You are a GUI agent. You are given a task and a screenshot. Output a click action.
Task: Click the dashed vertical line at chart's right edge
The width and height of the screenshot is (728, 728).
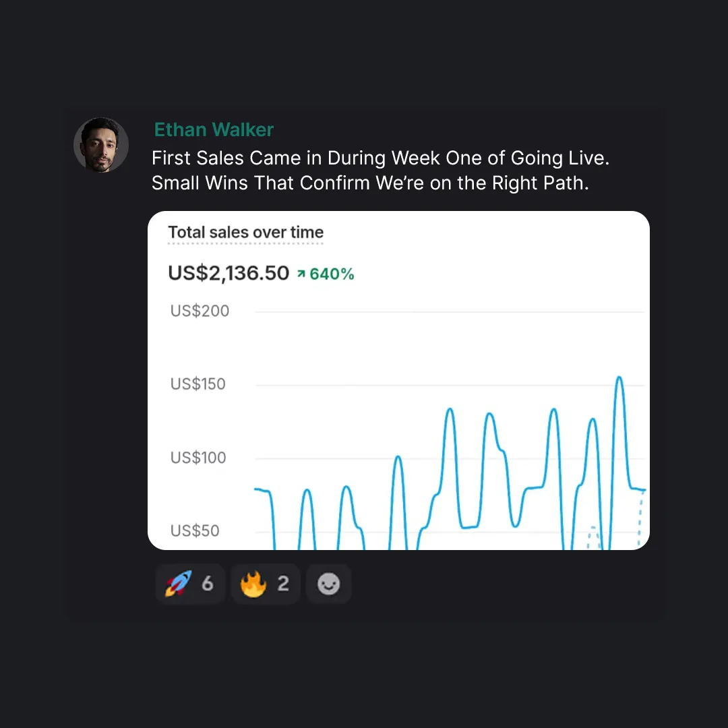point(640,519)
